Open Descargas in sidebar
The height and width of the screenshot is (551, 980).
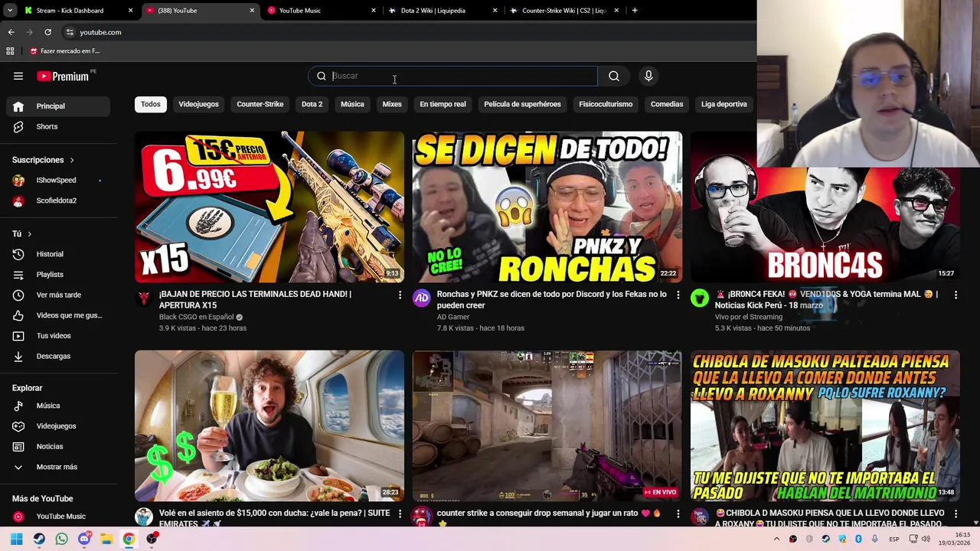[x=58, y=356]
